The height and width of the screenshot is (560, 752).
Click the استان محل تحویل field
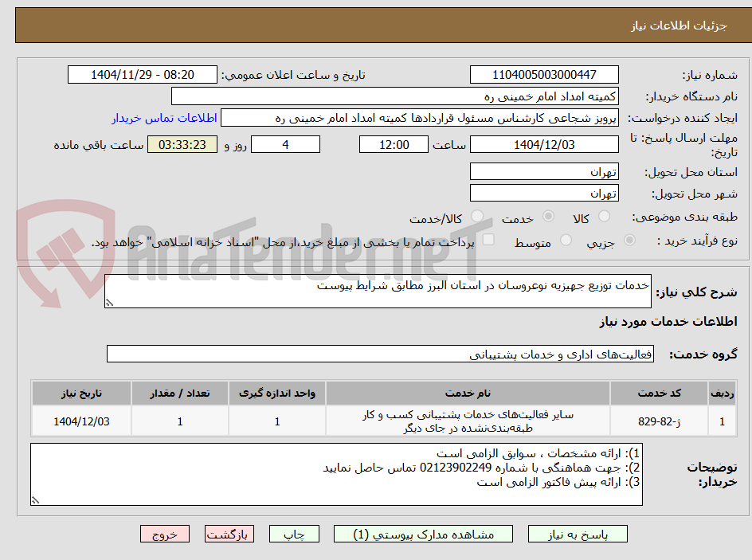pos(544,171)
